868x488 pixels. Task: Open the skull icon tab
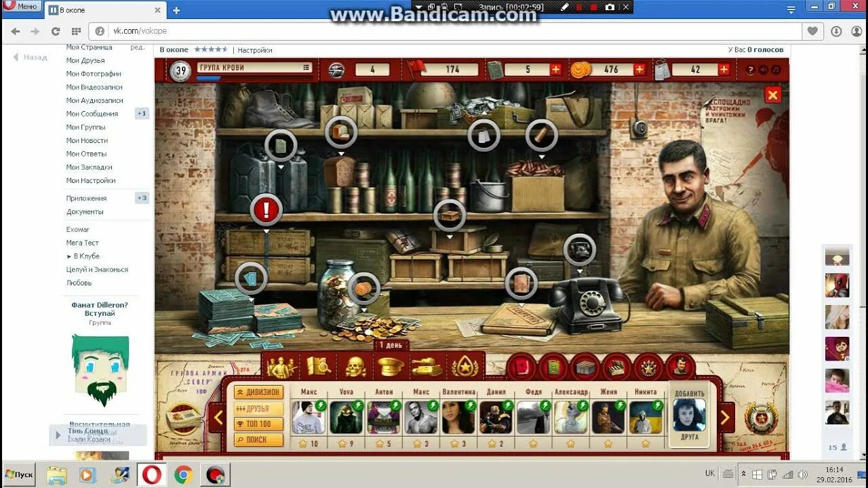(355, 367)
